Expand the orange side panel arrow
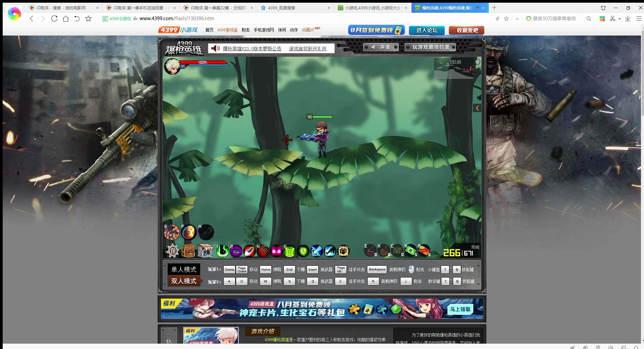The width and height of the screenshot is (644, 349). point(477,108)
